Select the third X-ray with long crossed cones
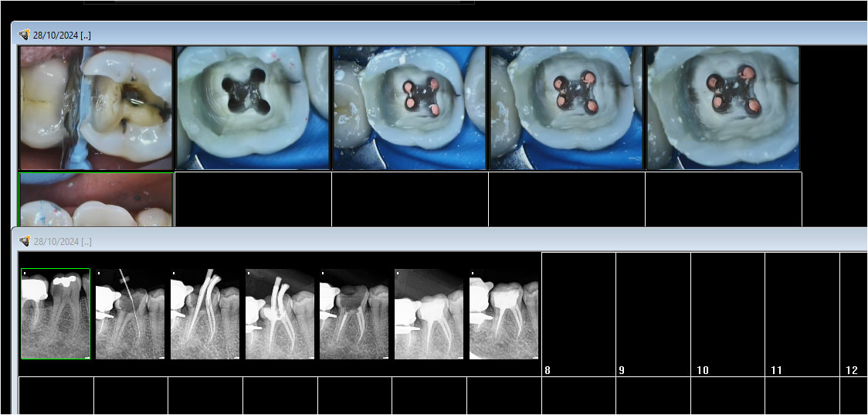The width and height of the screenshot is (868, 415). coord(205,314)
